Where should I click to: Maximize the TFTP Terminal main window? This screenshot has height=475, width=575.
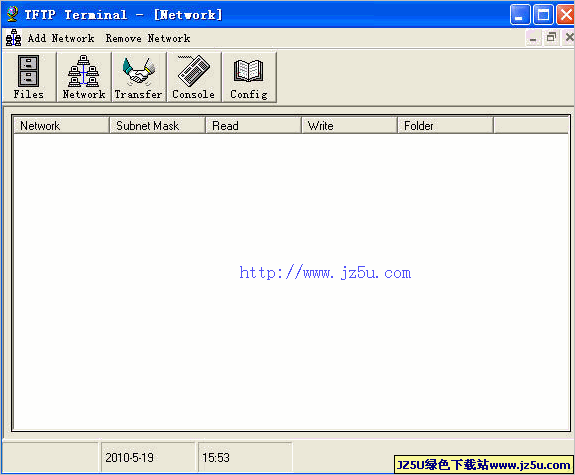point(543,15)
